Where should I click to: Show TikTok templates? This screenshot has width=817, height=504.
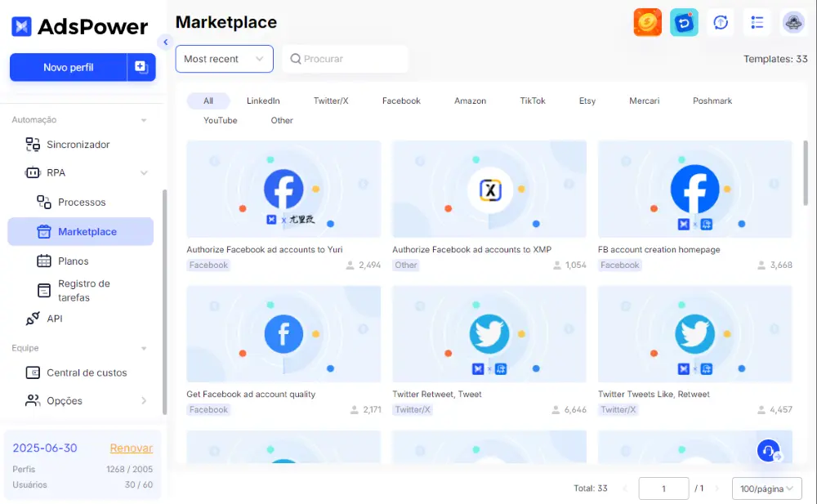(x=533, y=100)
